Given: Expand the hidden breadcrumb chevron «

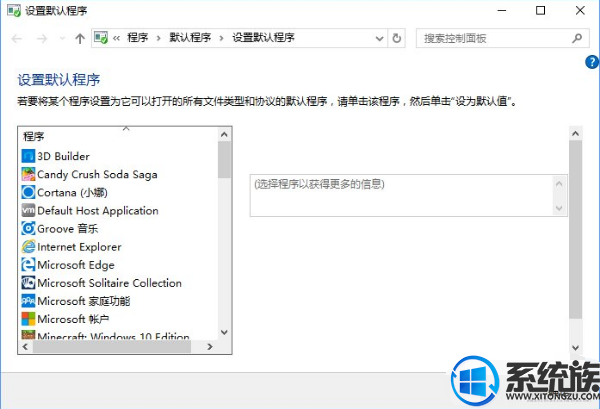Looking at the screenshot, I should click(x=116, y=38).
